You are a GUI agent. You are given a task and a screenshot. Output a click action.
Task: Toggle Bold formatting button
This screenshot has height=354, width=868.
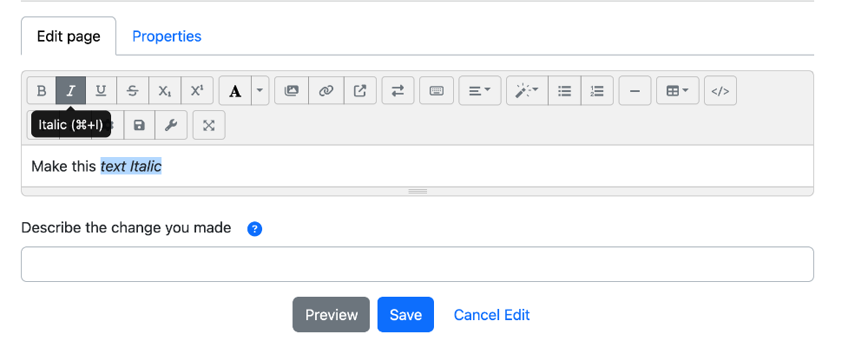[x=42, y=91]
